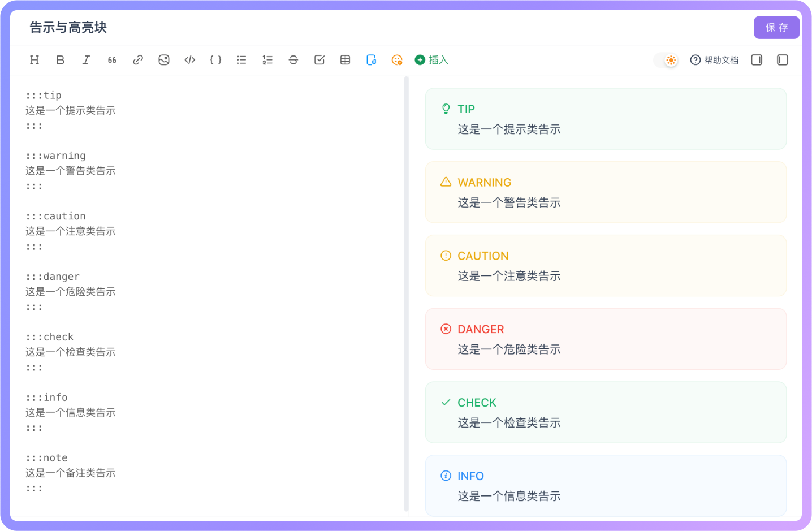This screenshot has height=531, width=812.
Task: Click the blue file attachment icon
Action: pos(372,60)
